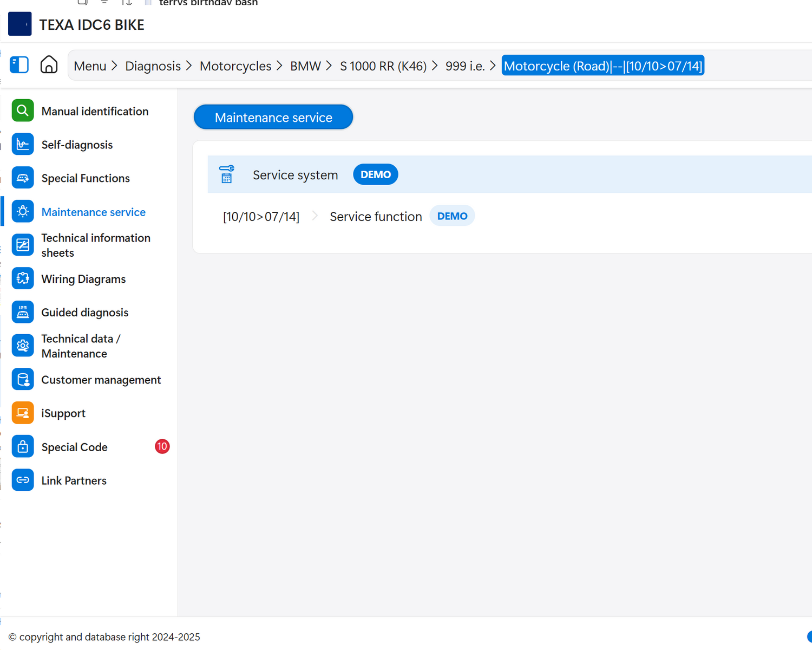812x650 pixels.
Task: Click chevron beside [10/10>07/14] row
Action: 315,216
